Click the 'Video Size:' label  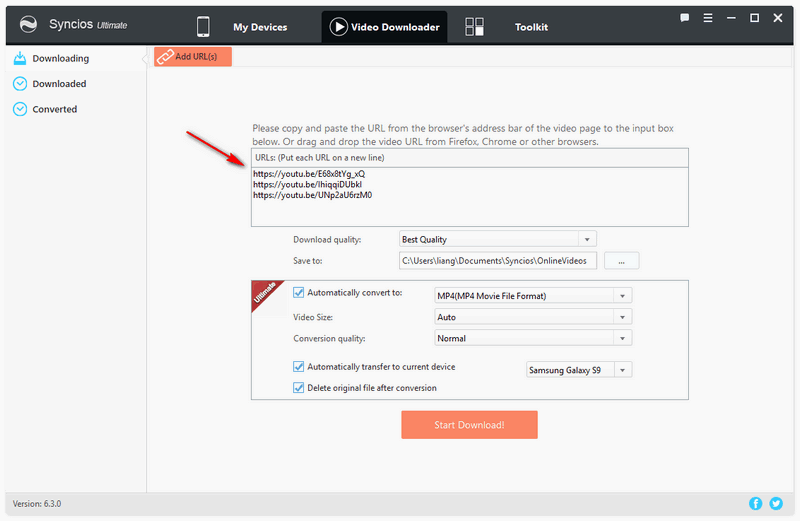(313, 317)
